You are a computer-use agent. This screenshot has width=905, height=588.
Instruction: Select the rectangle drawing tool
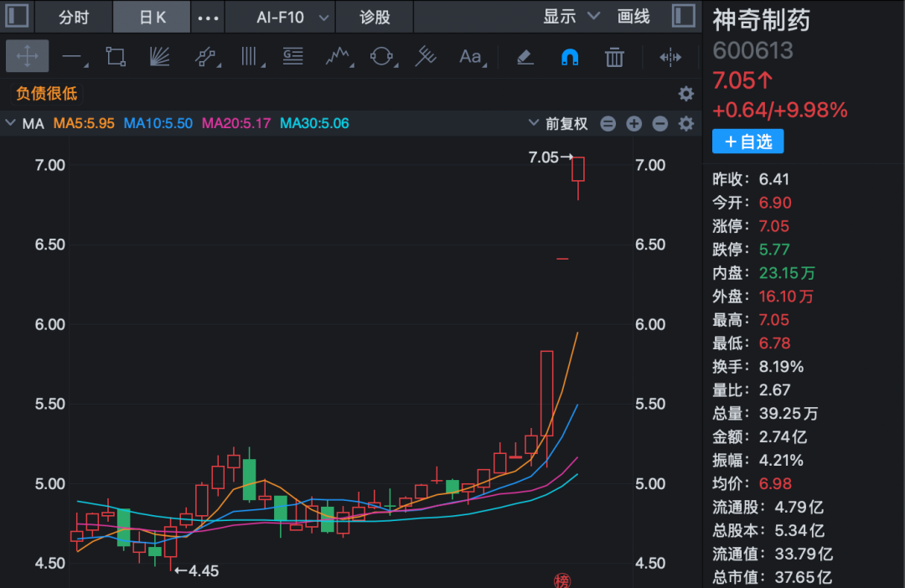click(116, 57)
